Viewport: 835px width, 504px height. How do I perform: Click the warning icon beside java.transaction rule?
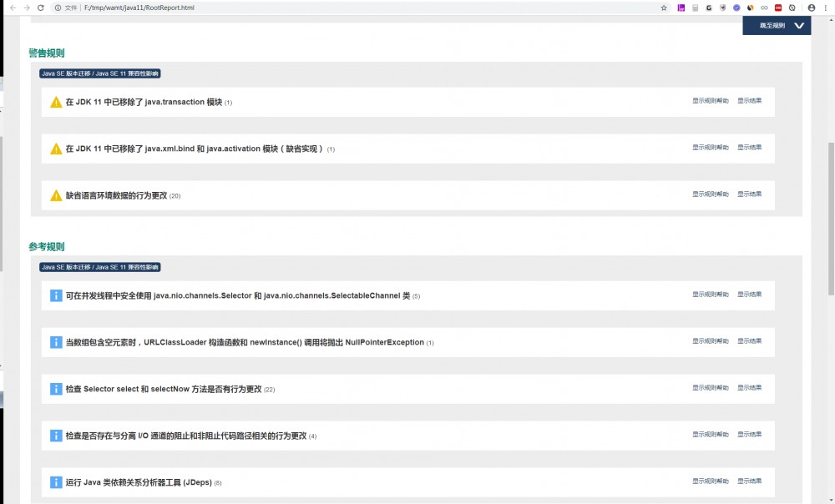(56, 102)
